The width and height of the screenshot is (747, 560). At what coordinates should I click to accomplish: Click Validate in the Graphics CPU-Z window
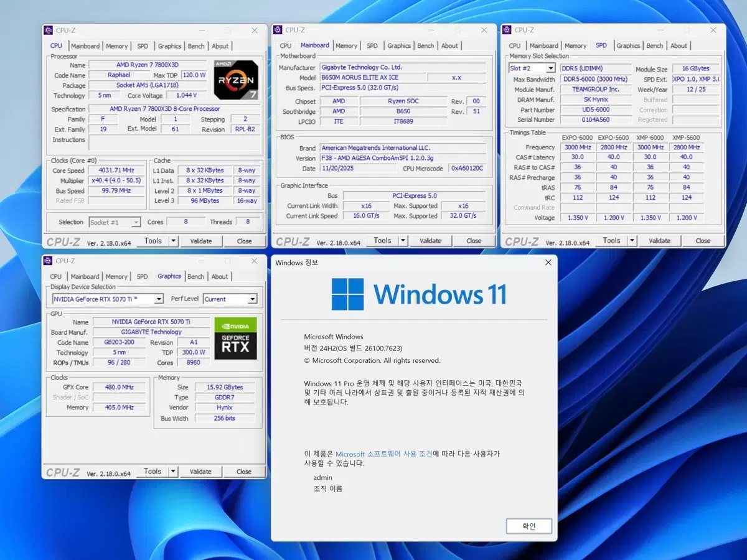pyautogui.click(x=200, y=471)
